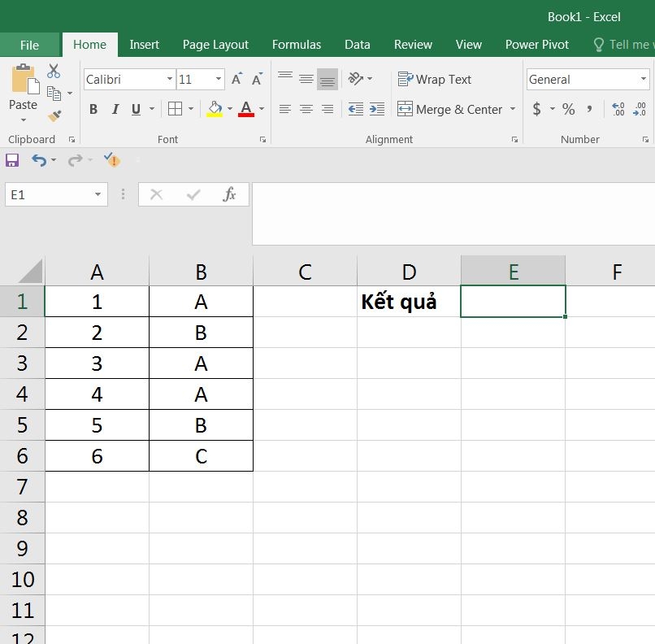Screen dimensions: 655x644
Task: Toggle Bold formatting
Action: 93,110
